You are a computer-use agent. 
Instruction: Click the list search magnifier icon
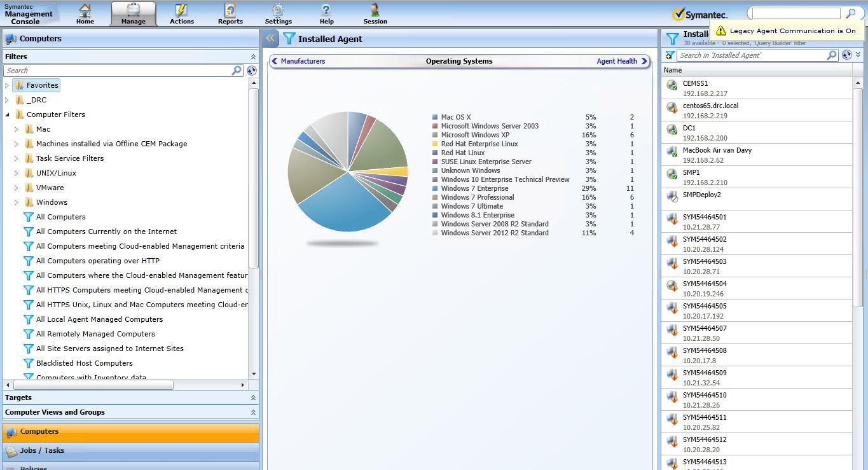(x=832, y=55)
